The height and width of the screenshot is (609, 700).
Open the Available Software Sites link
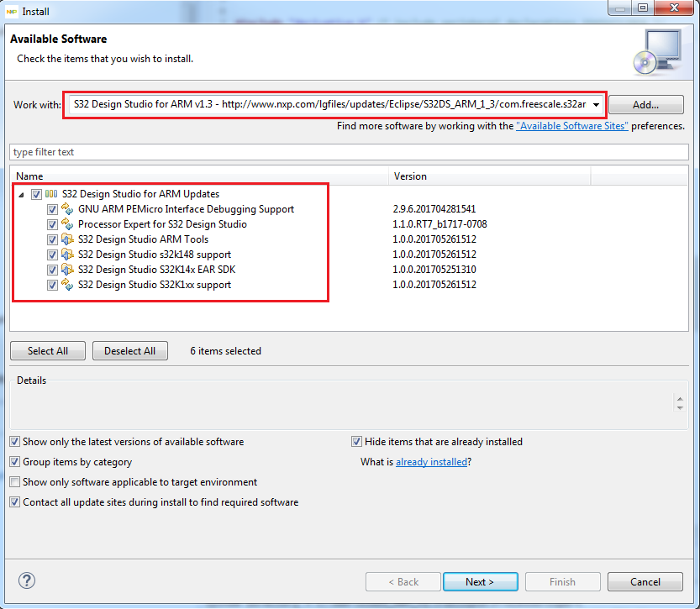[572, 126]
